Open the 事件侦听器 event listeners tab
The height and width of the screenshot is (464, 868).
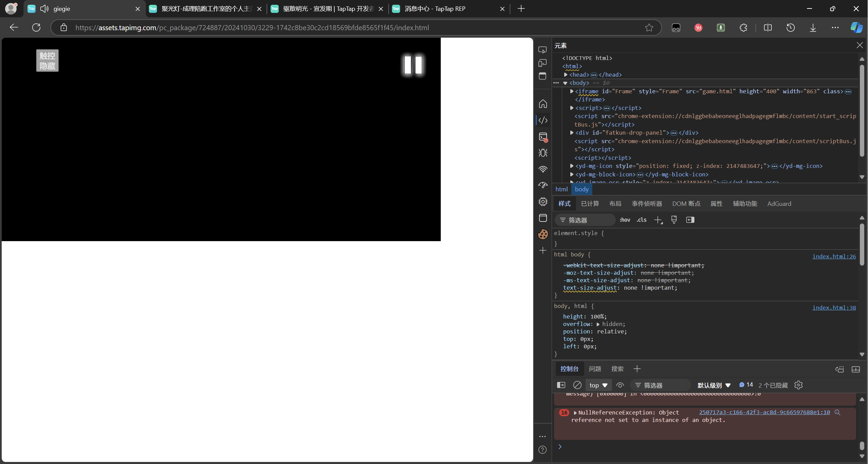pos(647,204)
